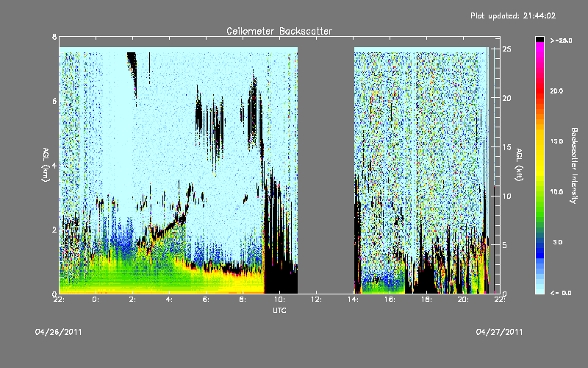
Task: Click the '20' kft tick on right axis
Action: click(507, 98)
